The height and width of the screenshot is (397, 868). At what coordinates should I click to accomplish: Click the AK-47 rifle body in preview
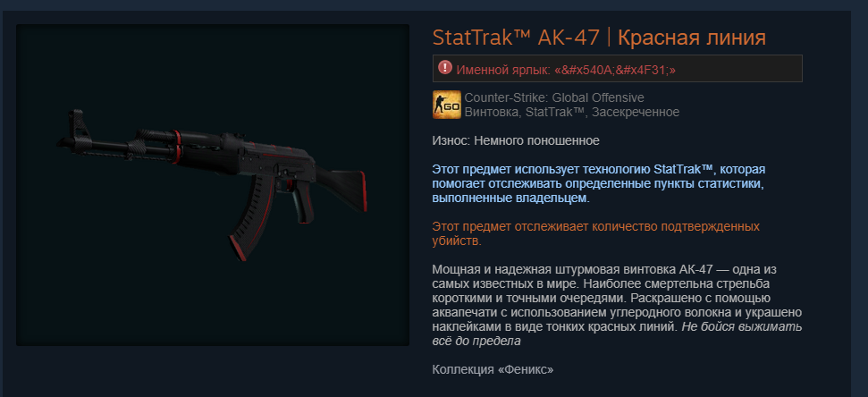point(260,156)
